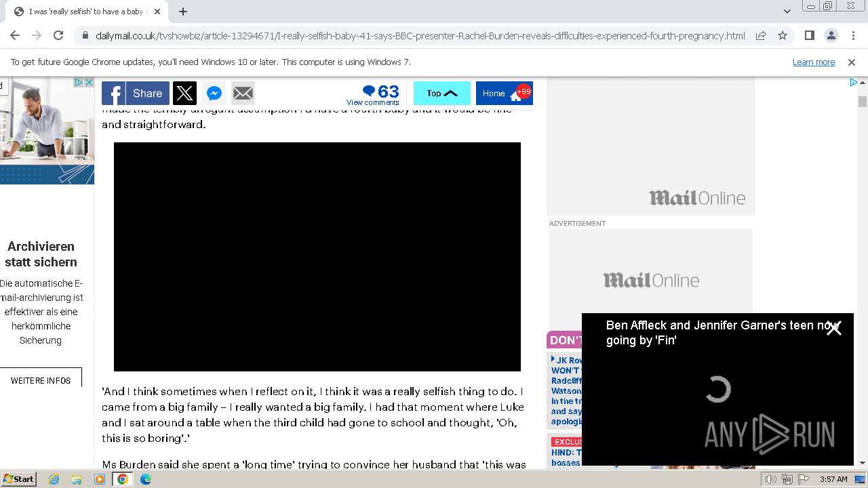Close the floating video about Ben Affleck's teen
The image size is (868, 488).
click(x=833, y=329)
